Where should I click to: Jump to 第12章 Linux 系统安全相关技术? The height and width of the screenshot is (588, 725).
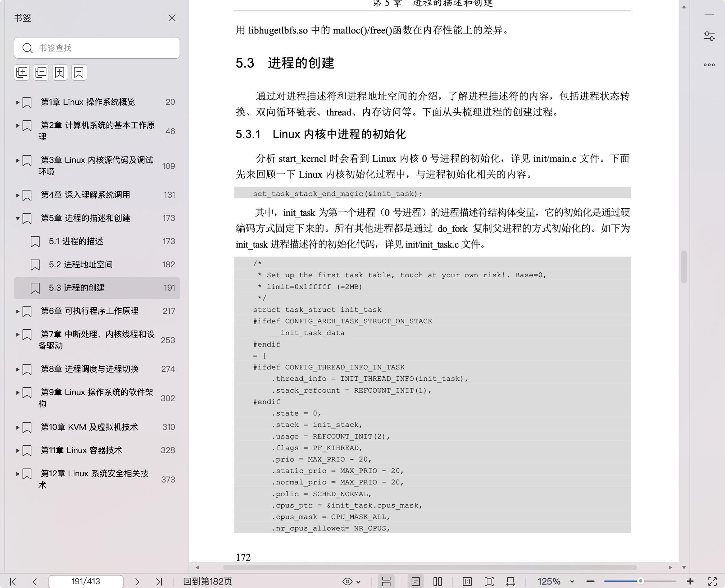[94, 479]
